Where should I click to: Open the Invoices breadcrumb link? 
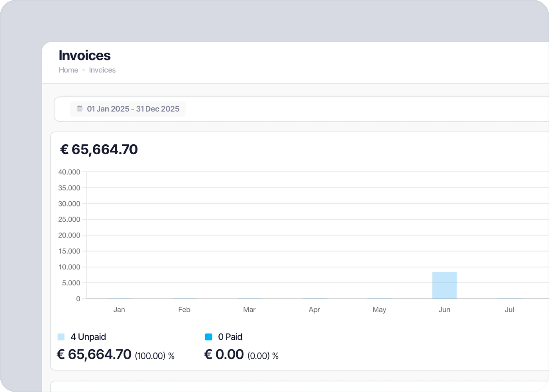click(x=102, y=70)
